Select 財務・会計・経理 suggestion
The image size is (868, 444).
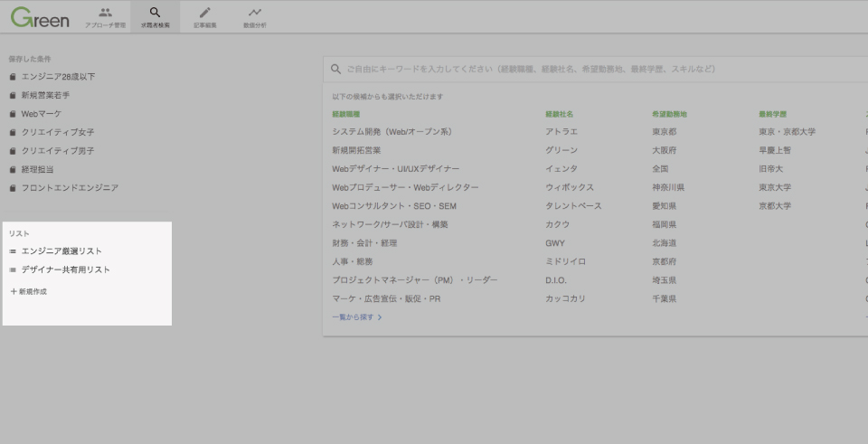364,243
